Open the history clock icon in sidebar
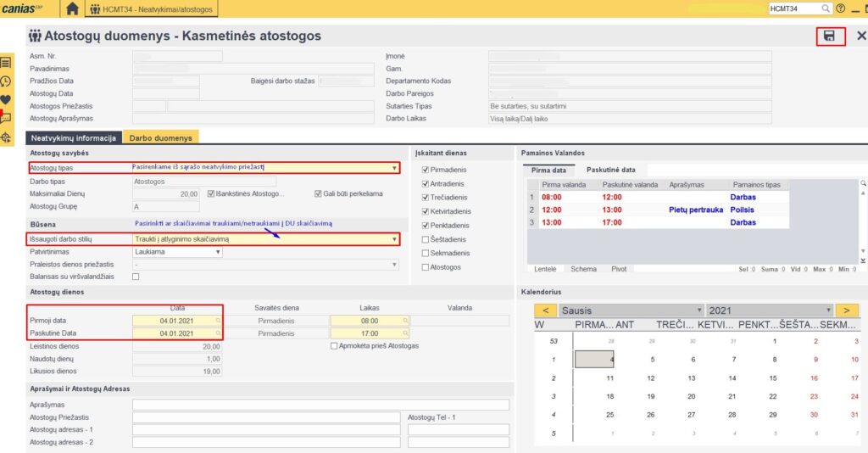 [6, 81]
